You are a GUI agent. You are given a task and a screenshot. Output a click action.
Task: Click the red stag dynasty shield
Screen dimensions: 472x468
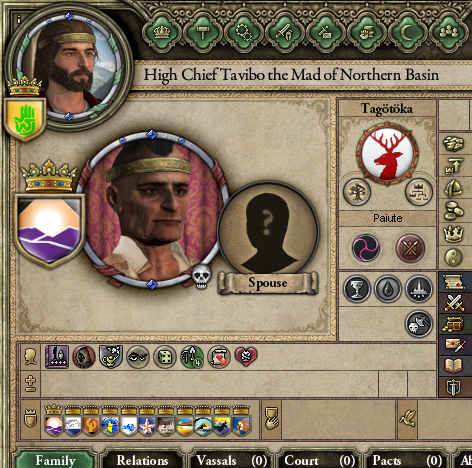pyautogui.click(x=387, y=154)
